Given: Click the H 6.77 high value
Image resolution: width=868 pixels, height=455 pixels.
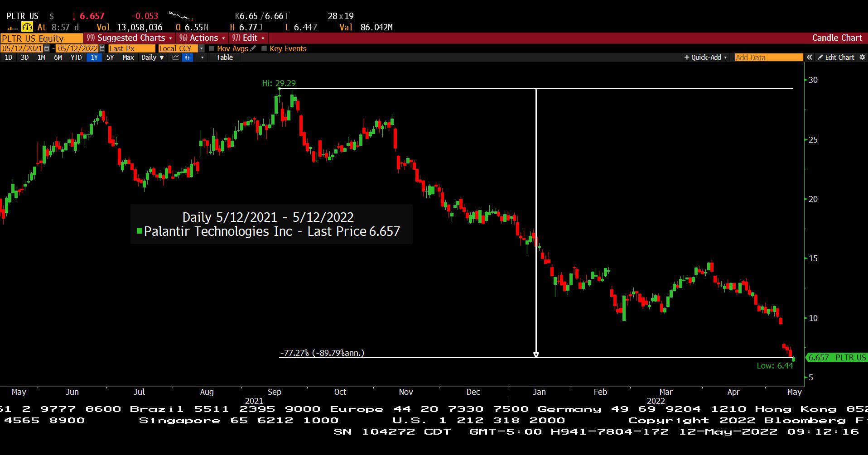Looking at the screenshot, I should point(246,28).
